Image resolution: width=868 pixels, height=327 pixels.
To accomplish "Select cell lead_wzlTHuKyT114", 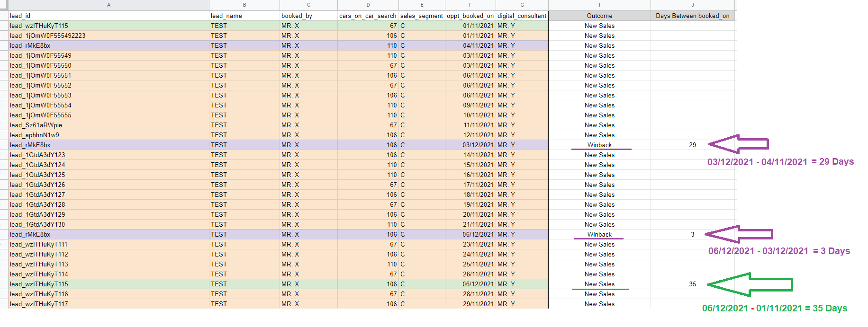I will (x=108, y=274).
